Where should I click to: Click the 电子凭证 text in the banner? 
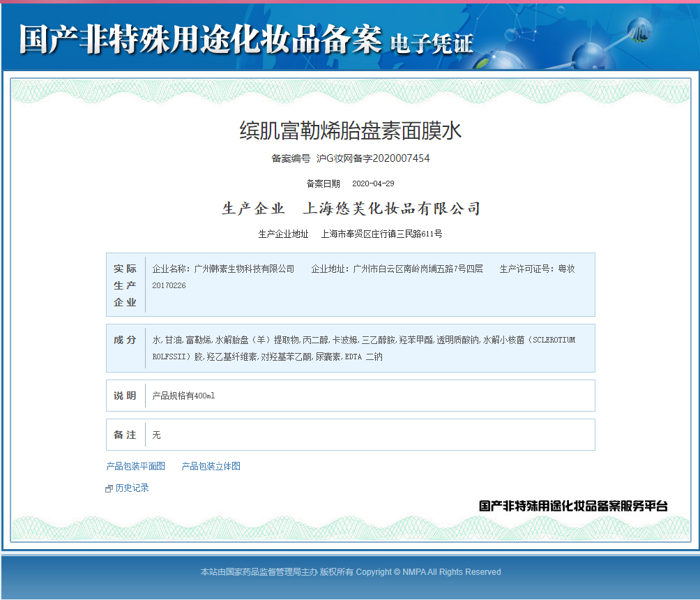coord(432,43)
